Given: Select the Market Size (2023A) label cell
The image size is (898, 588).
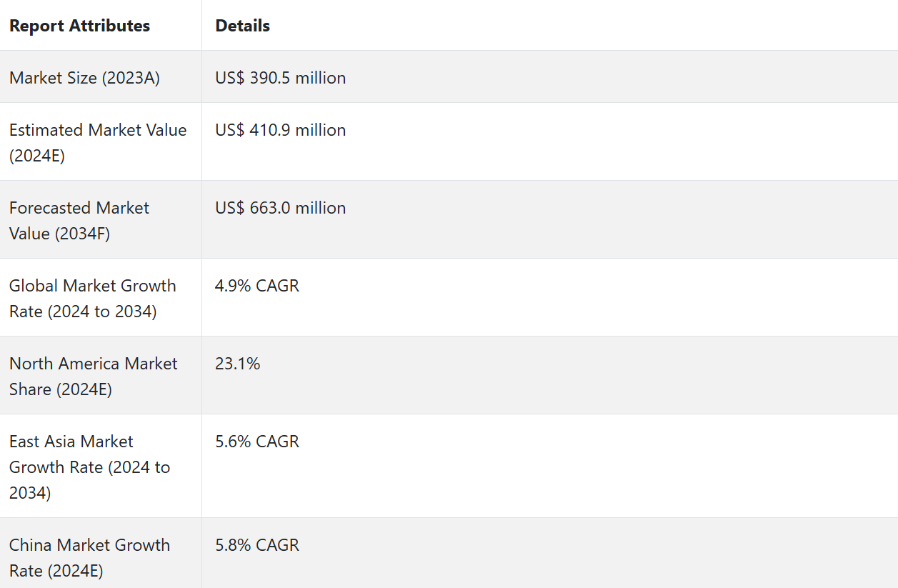Looking at the screenshot, I should (84, 78).
